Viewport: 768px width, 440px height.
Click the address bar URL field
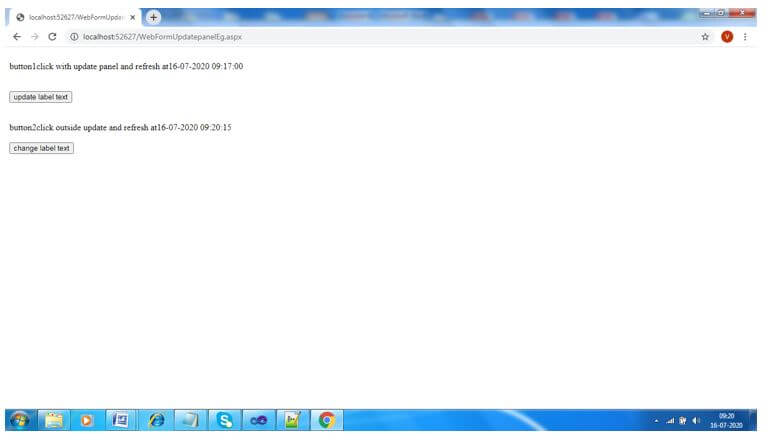[382, 37]
